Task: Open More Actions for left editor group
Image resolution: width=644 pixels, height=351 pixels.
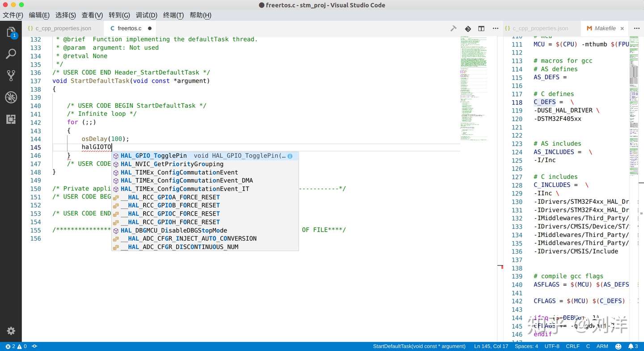Action: 496,28
